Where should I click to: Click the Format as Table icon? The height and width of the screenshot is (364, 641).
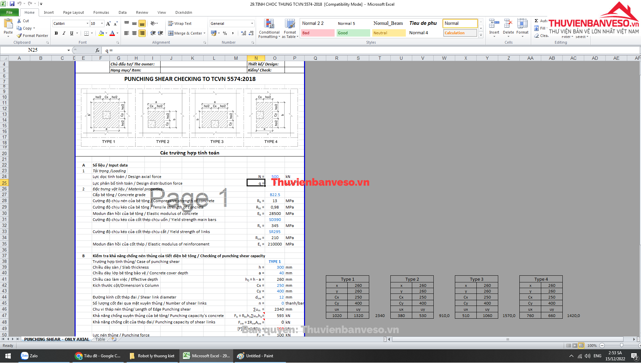290,25
